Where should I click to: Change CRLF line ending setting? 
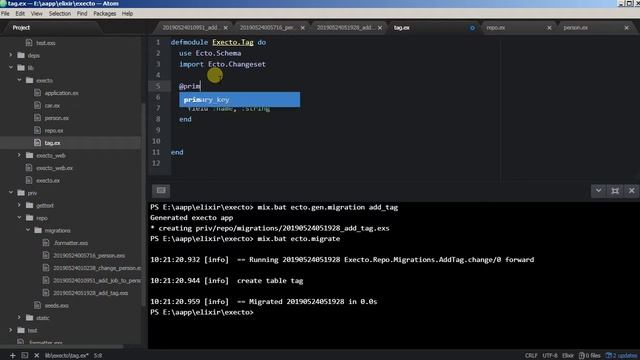pyautogui.click(x=531, y=356)
